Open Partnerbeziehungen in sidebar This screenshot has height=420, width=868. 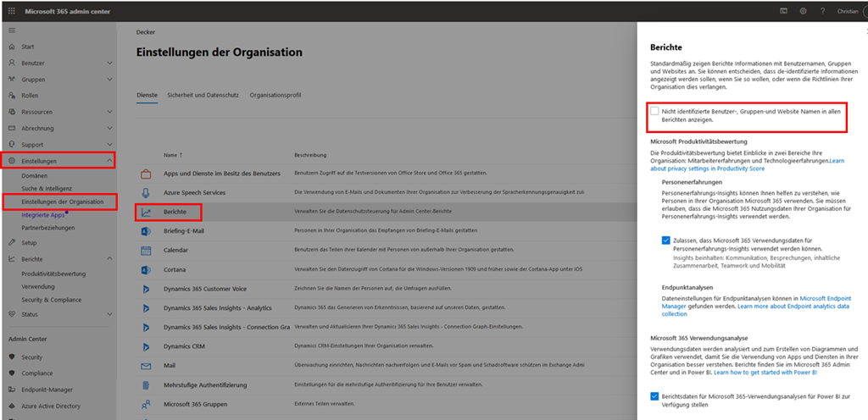pos(48,228)
